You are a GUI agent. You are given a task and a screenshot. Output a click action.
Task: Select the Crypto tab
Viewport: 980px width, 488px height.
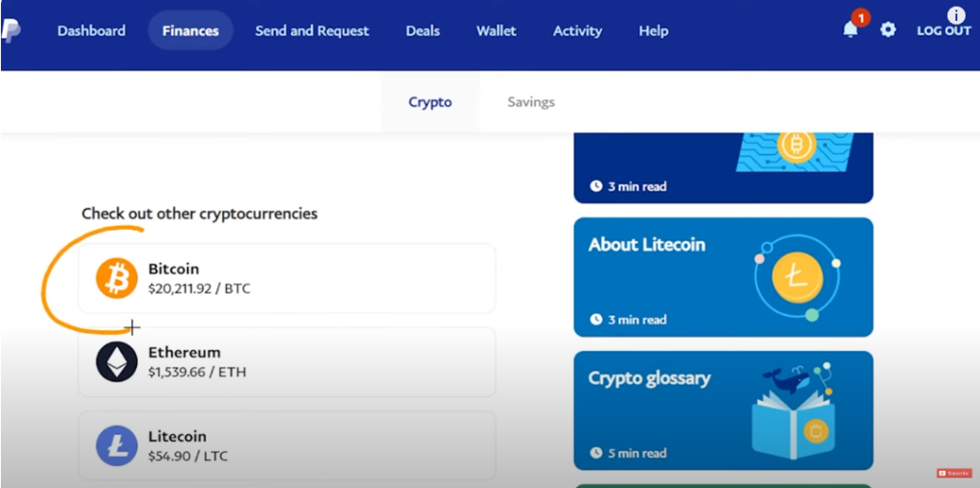tap(430, 101)
